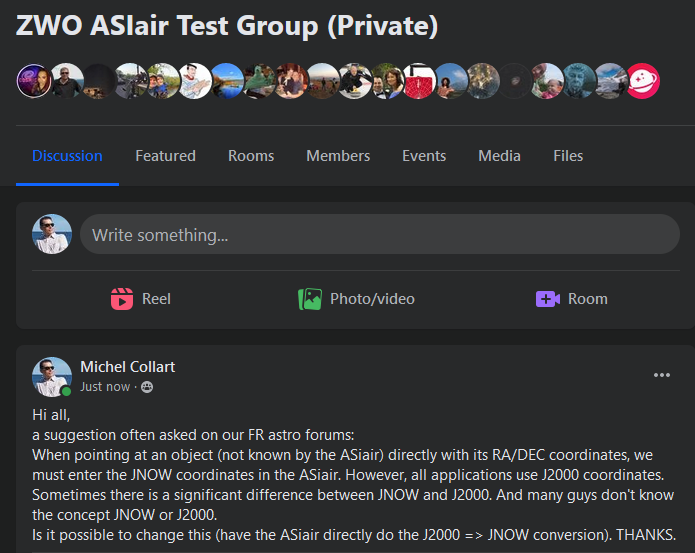Click the Just now timestamp link
The width and height of the screenshot is (695, 553).
(105, 387)
